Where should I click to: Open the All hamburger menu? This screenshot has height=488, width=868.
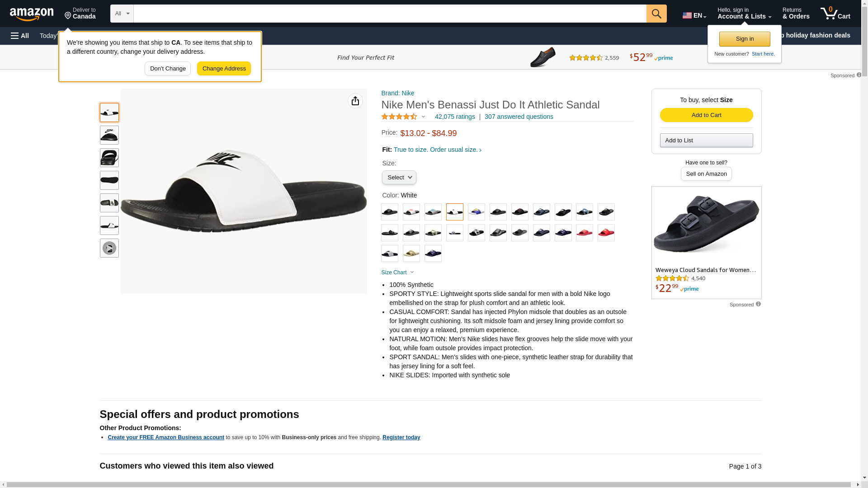point(20,36)
